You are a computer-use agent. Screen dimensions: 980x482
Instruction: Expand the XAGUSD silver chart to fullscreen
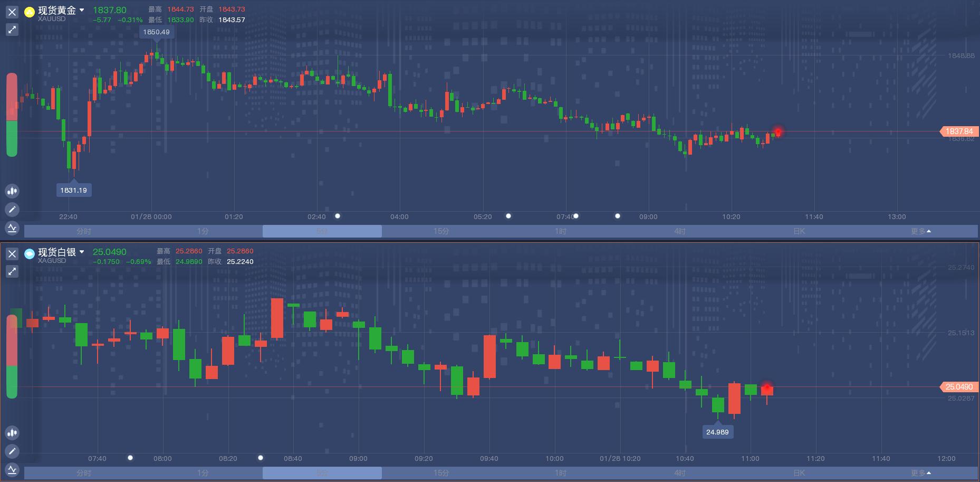pos(12,271)
